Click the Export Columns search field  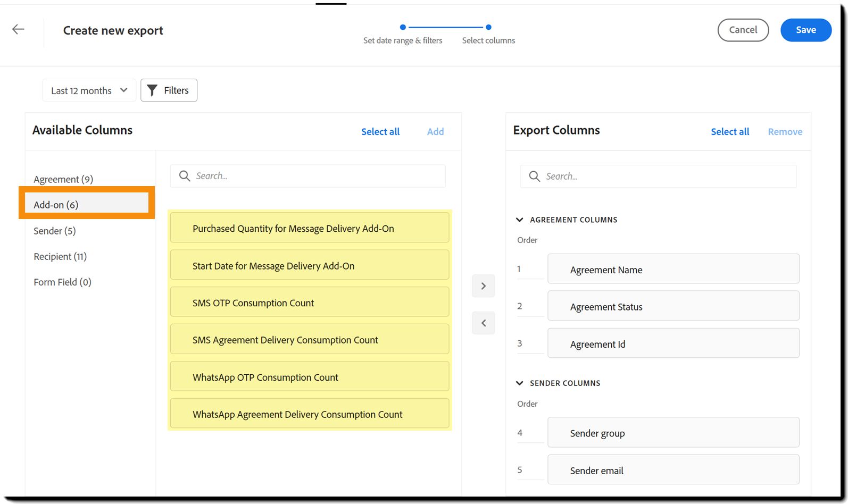click(x=658, y=176)
